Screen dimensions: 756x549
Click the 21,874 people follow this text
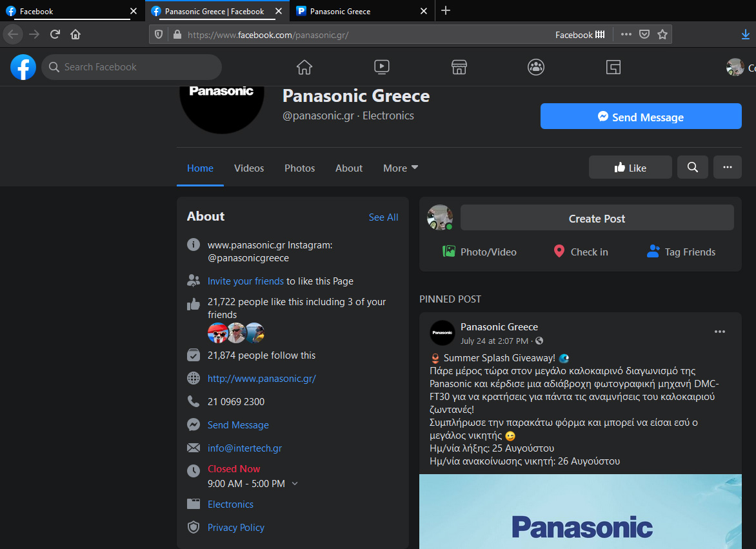point(261,355)
